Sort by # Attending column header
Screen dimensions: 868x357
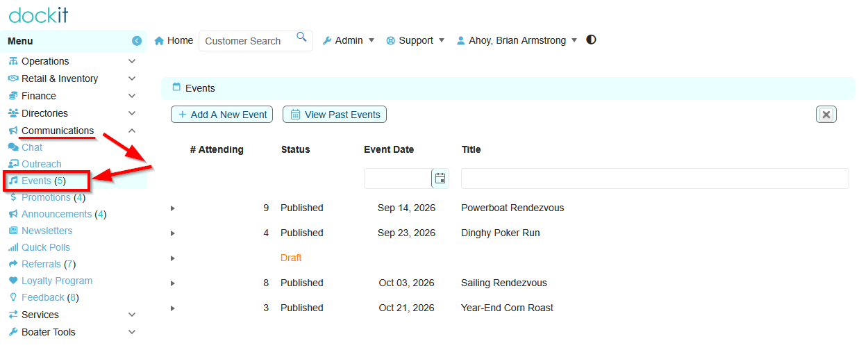point(217,149)
